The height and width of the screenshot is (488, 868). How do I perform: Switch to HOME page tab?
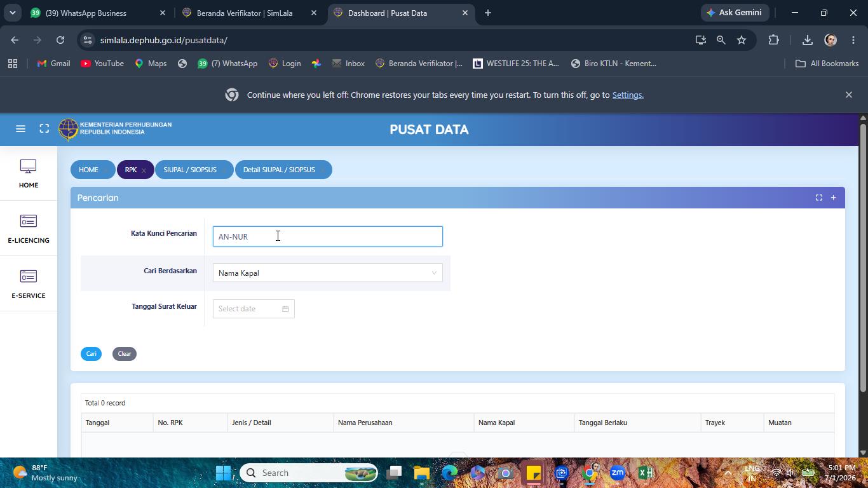tap(88, 170)
